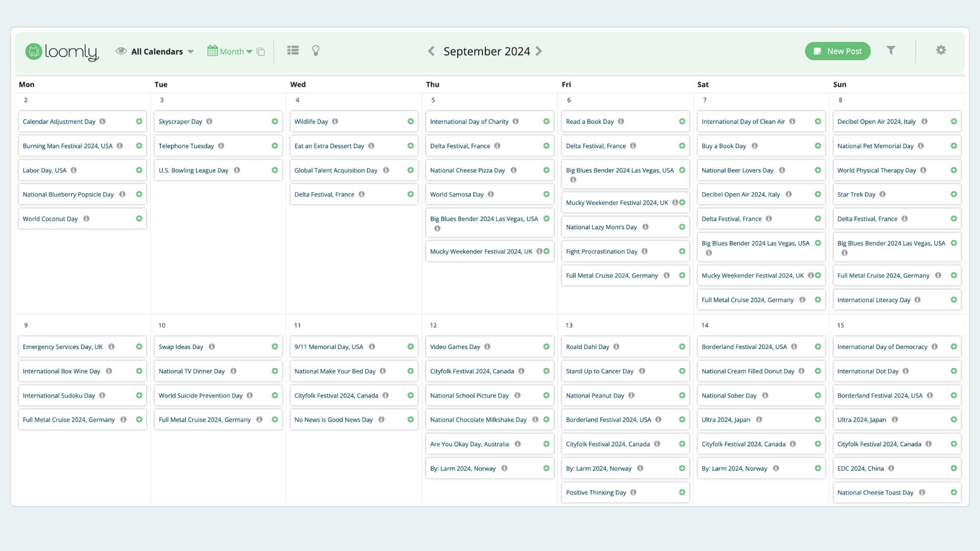Image resolution: width=980 pixels, height=551 pixels.
Task: Click the post ideas lightbulb icon
Action: (x=315, y=51)
